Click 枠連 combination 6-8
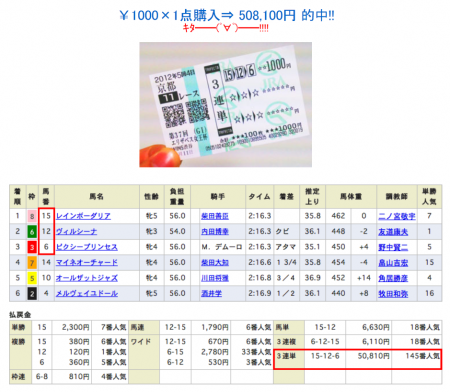 (42, 377)
